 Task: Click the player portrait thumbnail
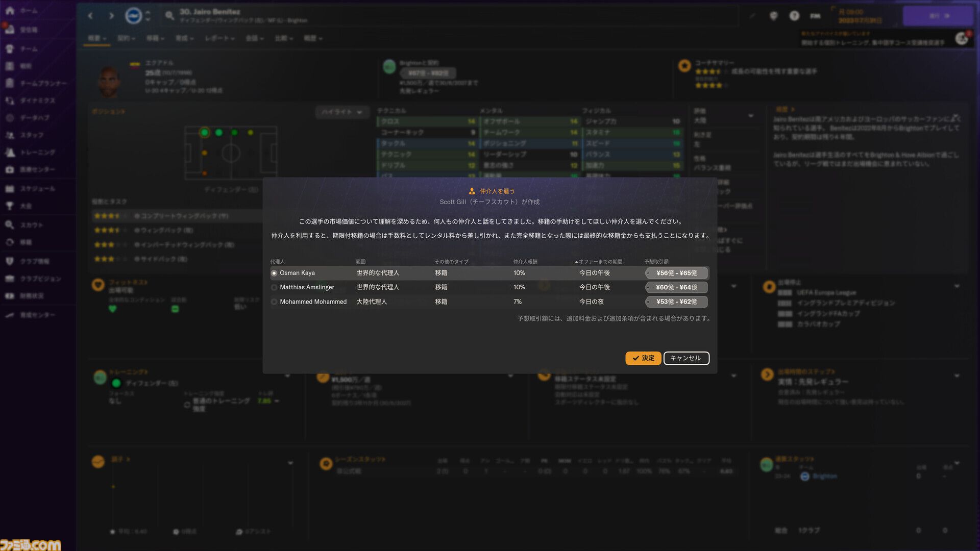click(109, 80)
